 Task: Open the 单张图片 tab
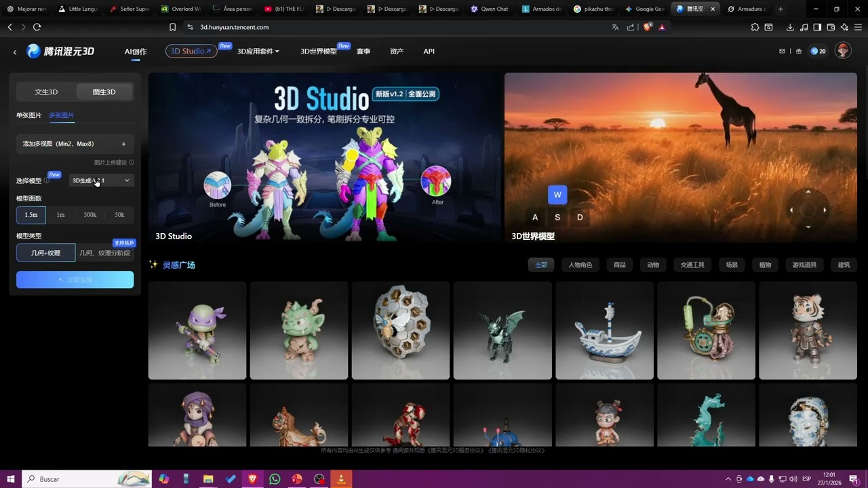(x=29, y=115)
